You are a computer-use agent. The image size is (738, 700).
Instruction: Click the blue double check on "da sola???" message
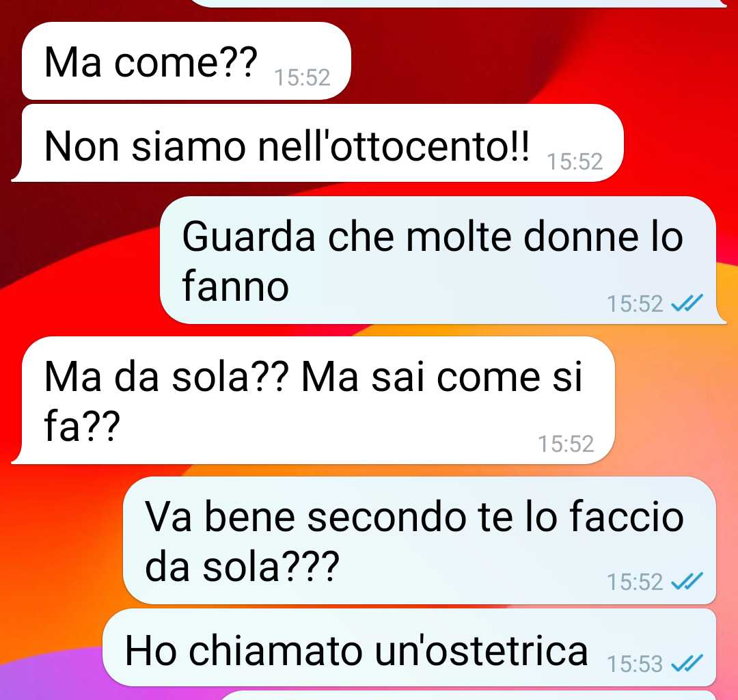point(687,581)
